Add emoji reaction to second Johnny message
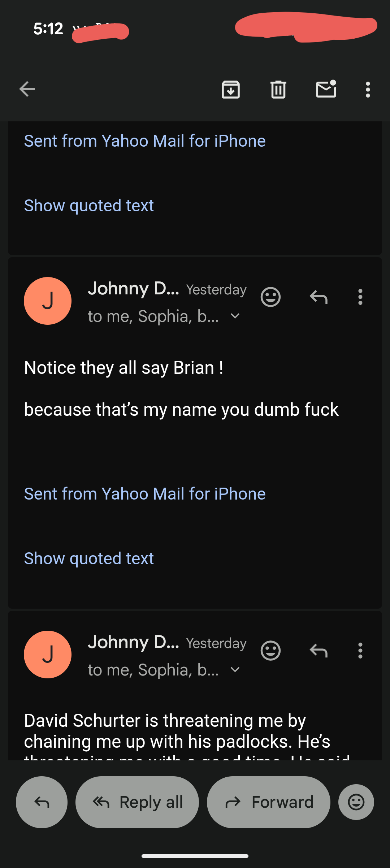The height and width of the screenshot is (868, 390). click(x=270, y=651)
